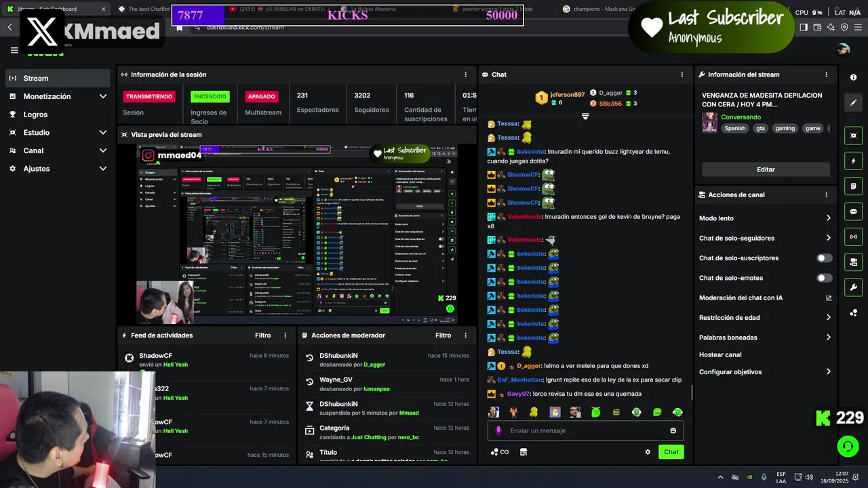Click the message input field Enviar un mensaje

click(x=586, y=430)
